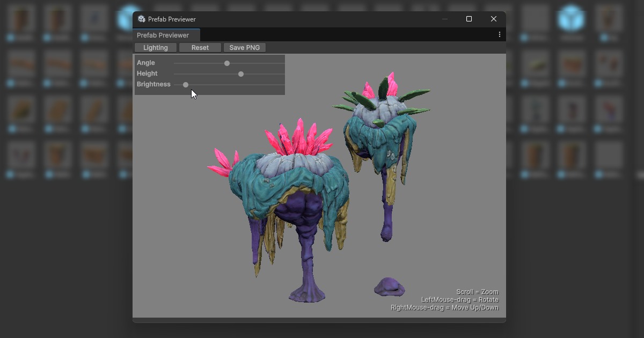Toggle the Lighting panel button
The height and width of the screenshot is (338, 644).
coord(155,47)
